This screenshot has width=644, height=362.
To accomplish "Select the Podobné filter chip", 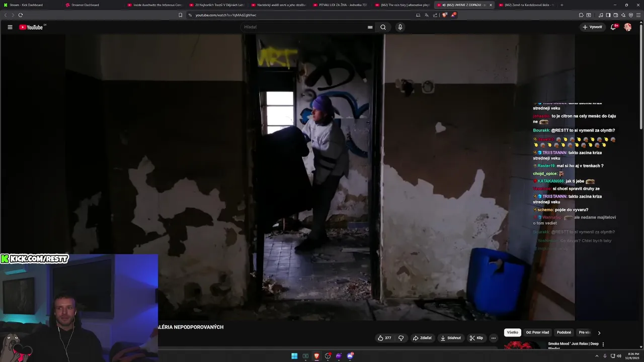I will (564, 332).
